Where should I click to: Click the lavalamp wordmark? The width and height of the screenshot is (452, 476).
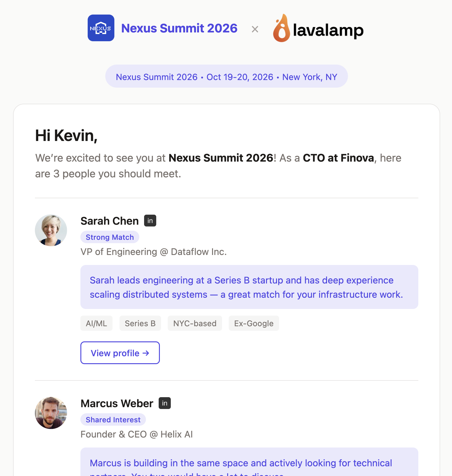(x=328, y=30)
